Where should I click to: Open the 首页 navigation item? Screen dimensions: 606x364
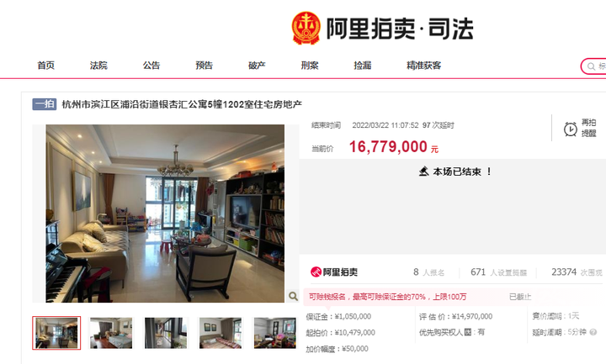[45, 66]
